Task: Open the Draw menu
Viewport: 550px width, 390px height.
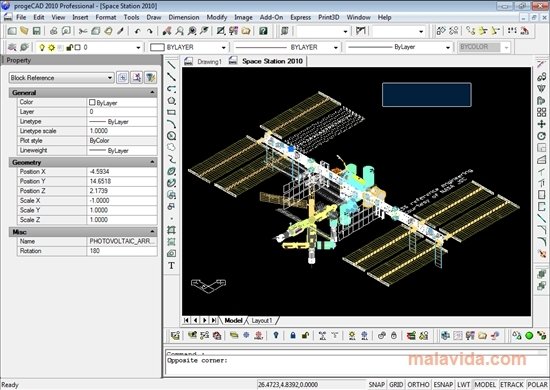Action: pyautogui.click(x=154, y=17)
